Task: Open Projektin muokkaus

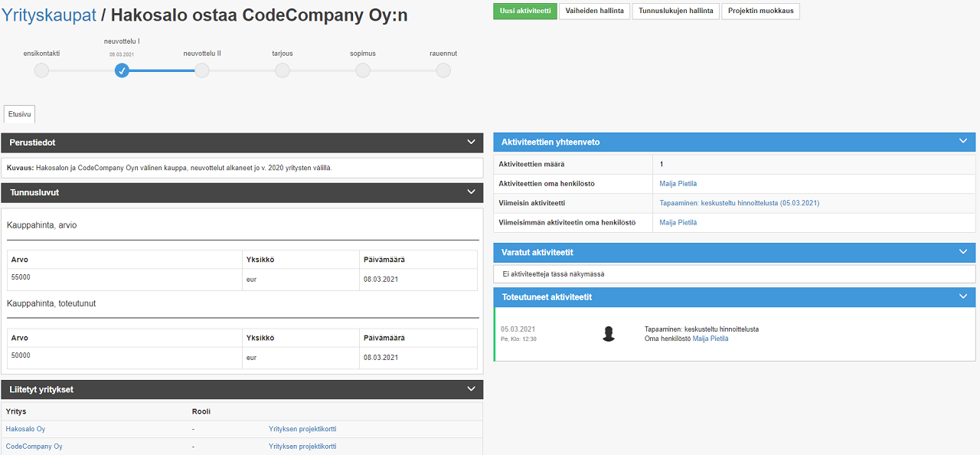Action: point(760,11)
